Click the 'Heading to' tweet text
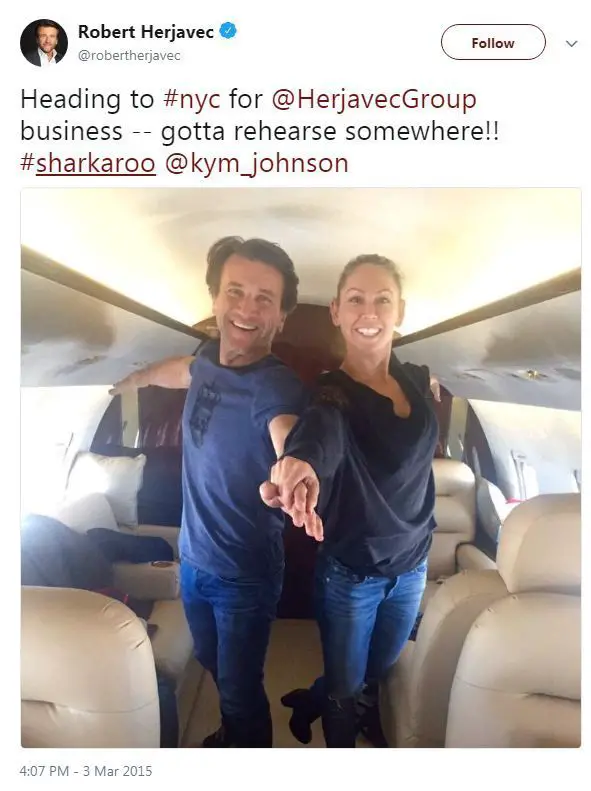The width and height of the screenshot is (591, 791). pos(87,99)
